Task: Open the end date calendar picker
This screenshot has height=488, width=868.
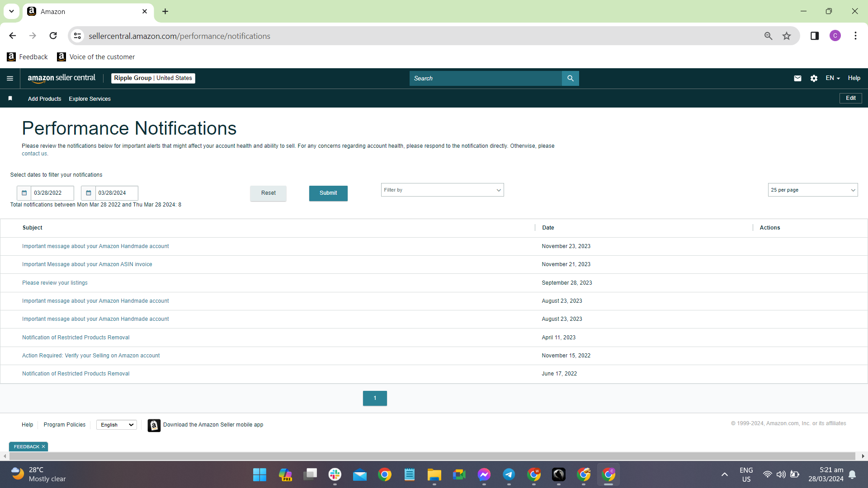Action: [89, 193]
